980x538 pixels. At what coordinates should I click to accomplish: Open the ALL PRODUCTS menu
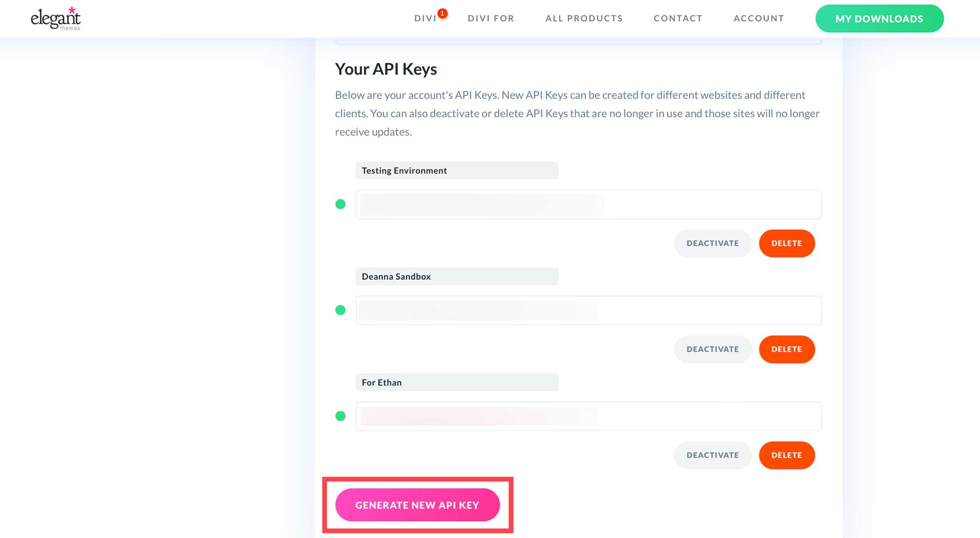click(584, 18)
